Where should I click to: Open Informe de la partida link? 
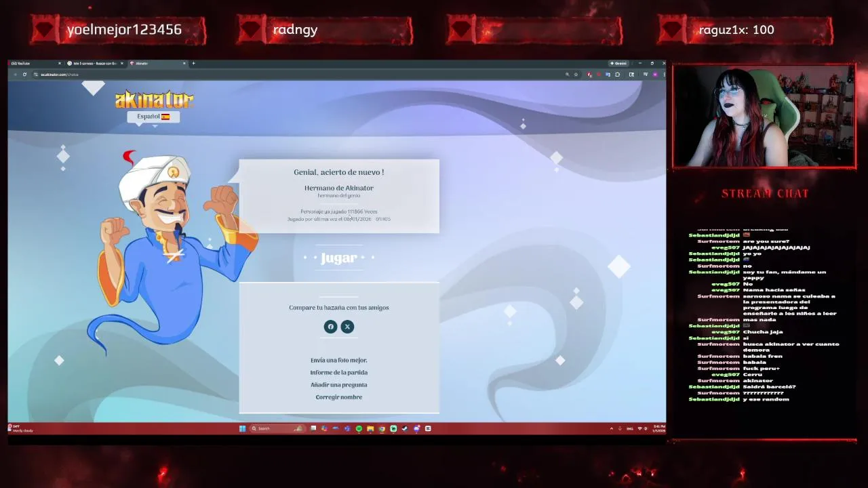(x=338, y=372)
